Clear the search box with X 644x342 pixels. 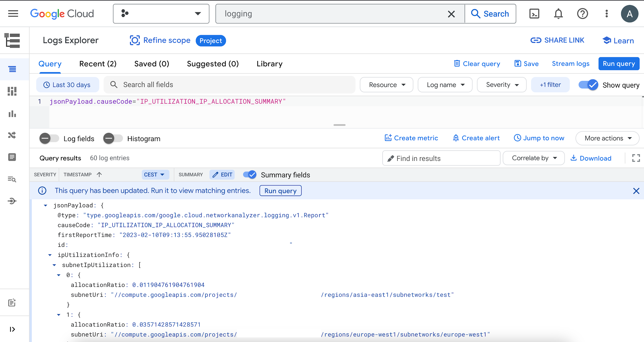(x=451, y=14)
